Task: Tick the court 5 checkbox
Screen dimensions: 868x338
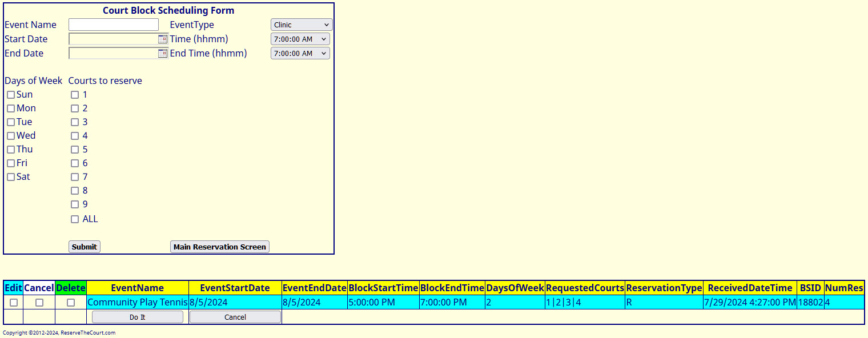Action: (x=75, y=150)
